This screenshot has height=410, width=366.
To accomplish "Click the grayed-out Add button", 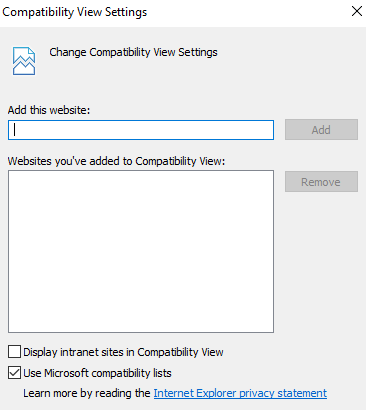I will pyautogui.click(x=321, y=130).
